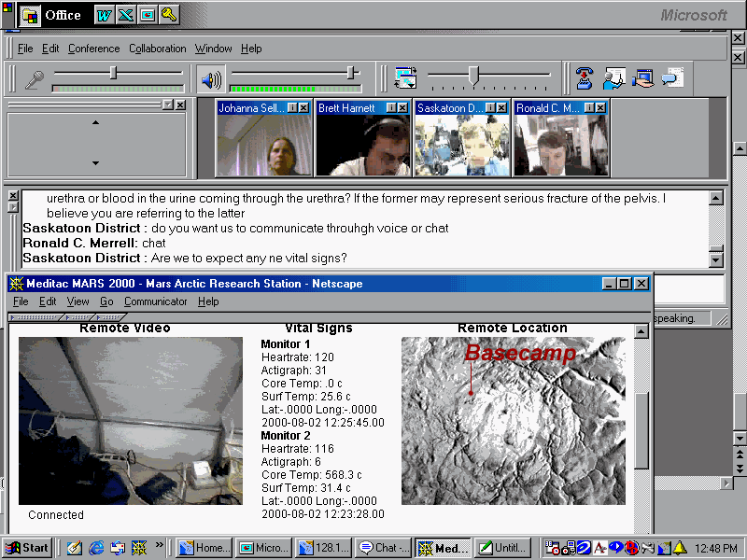This screenshot has height=560, width=747.
Task: Click the system tray clock
Action: point(716,548)
